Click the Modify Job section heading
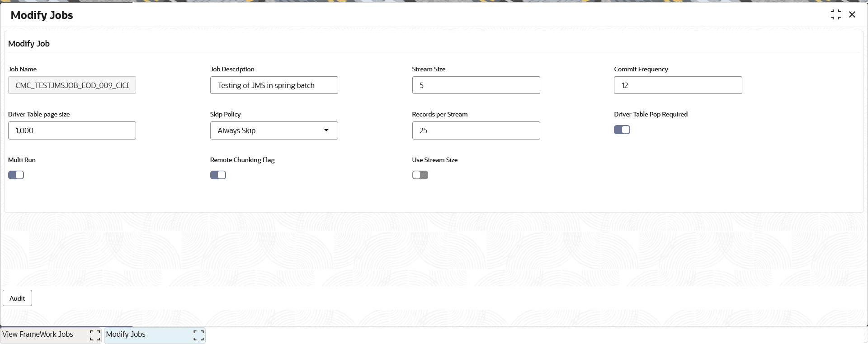The height and width of the screenshot is (344, 868). coord(29,44)
